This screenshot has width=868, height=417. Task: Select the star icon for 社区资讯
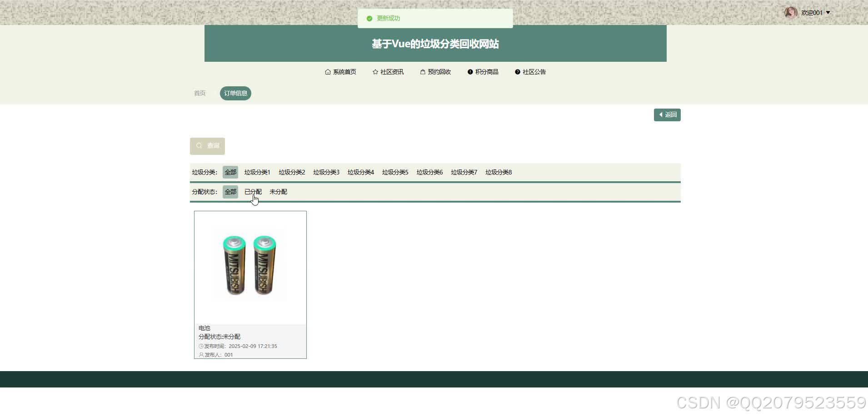[x=375, y=71]
